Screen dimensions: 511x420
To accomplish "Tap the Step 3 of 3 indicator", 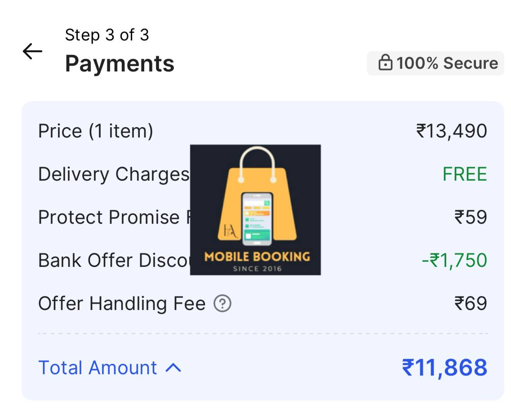I will click(x=107, y=35).
